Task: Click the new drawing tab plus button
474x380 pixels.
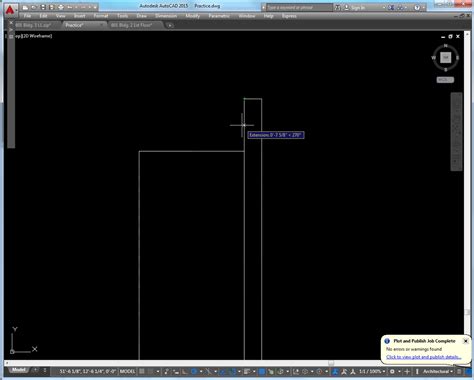Action: tap(170, 25)
